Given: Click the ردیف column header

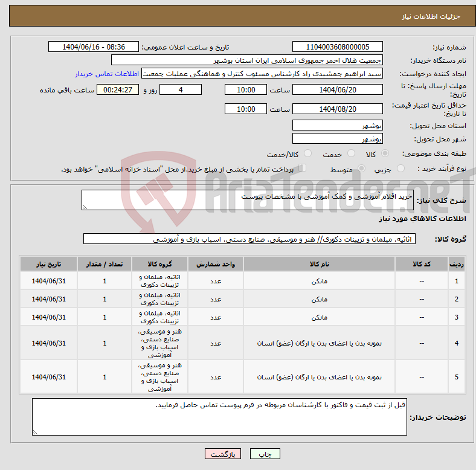Looking at the screenshot, I should pyautogui.click(x=457, y=264).
